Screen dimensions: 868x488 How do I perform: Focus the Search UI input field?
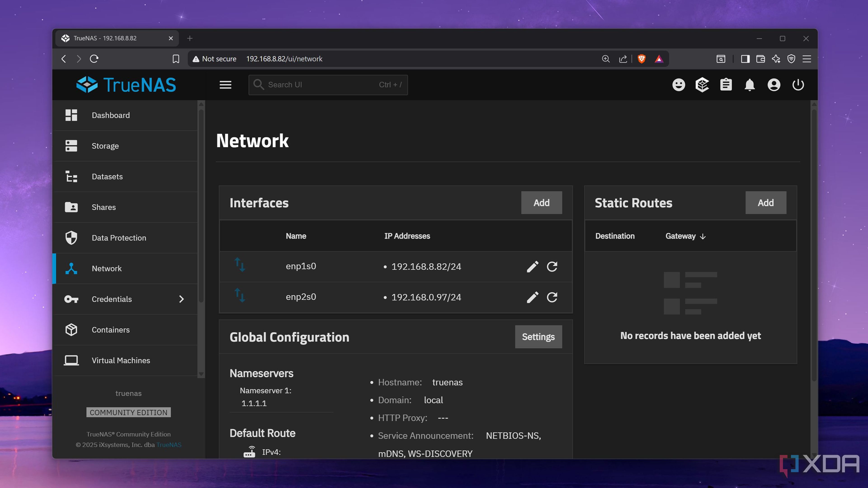click(x=328, y=85)
